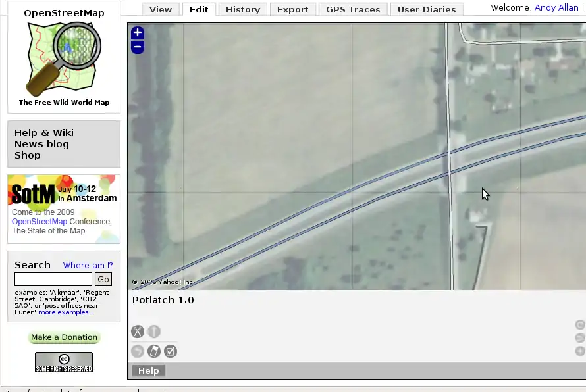Click the Creative Commons license badge
Screen dimensions: 586x392
click(x=64, y=362)
